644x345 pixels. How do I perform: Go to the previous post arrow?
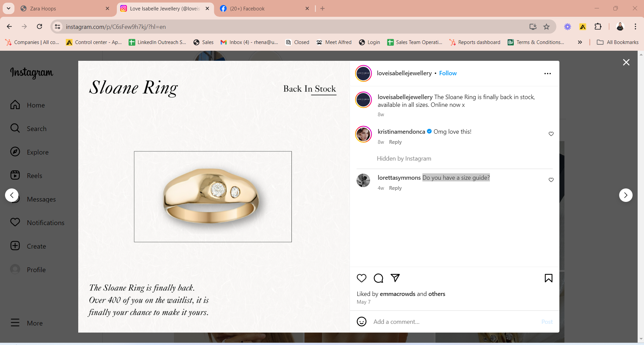(12, 195)
